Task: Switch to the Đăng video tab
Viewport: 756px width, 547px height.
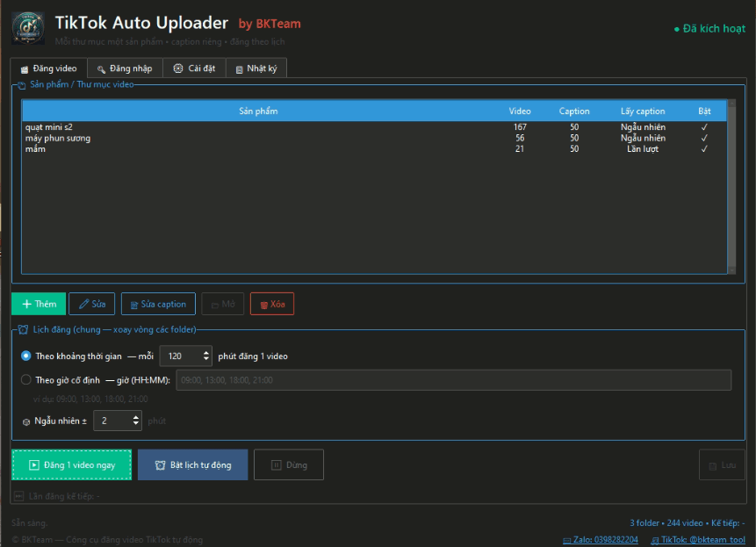Action: pyautogui.click(x=48, y=68)
